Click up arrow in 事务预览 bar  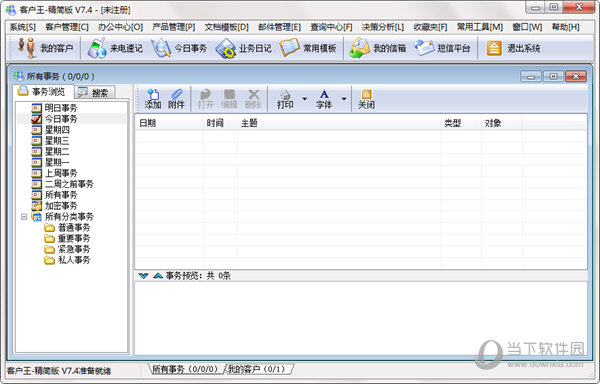158,276
